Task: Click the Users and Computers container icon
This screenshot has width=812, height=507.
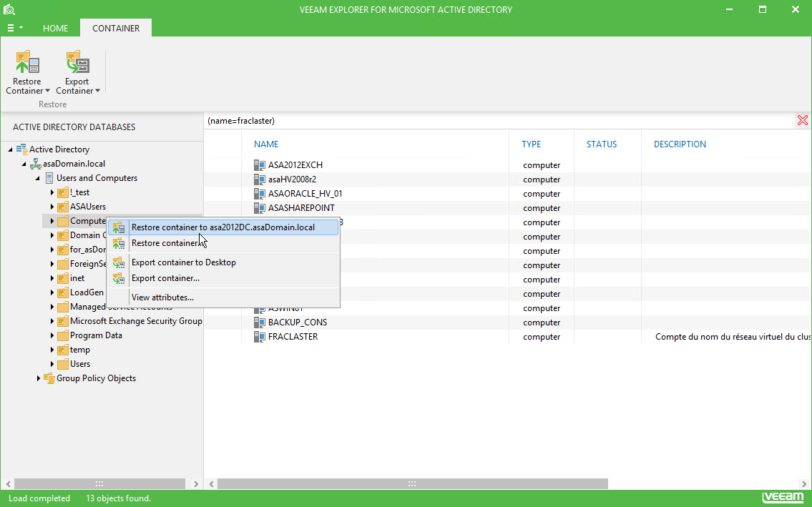Action: click(x=49, y=178)
